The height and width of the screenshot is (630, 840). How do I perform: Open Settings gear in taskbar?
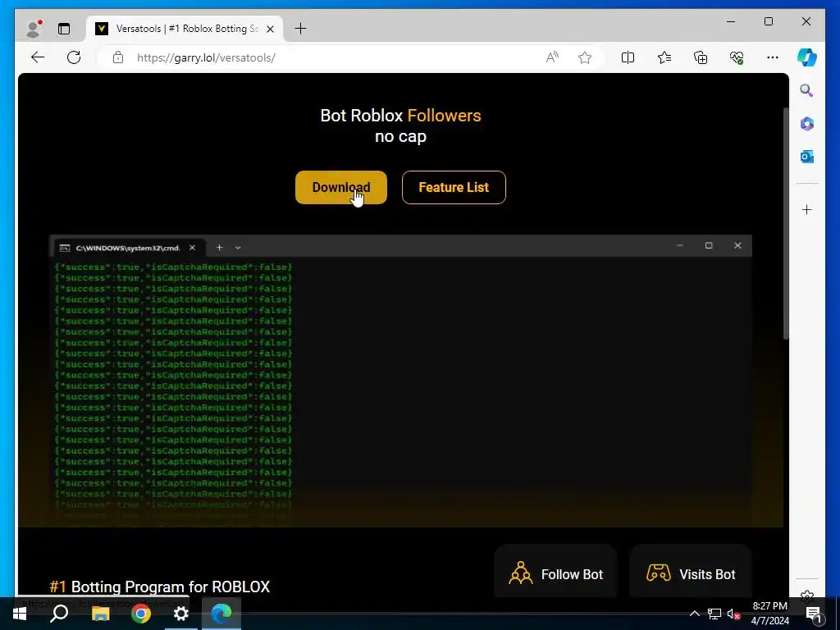181,614
